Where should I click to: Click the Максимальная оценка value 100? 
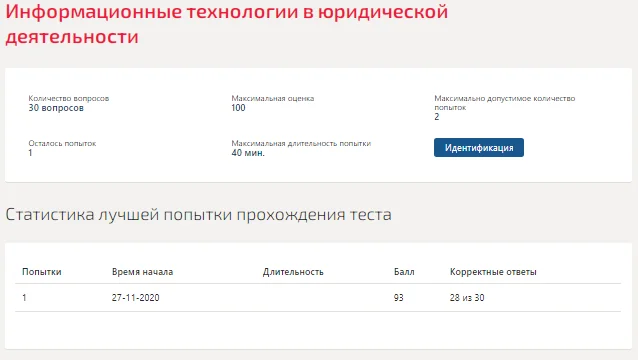pos(238,108)
